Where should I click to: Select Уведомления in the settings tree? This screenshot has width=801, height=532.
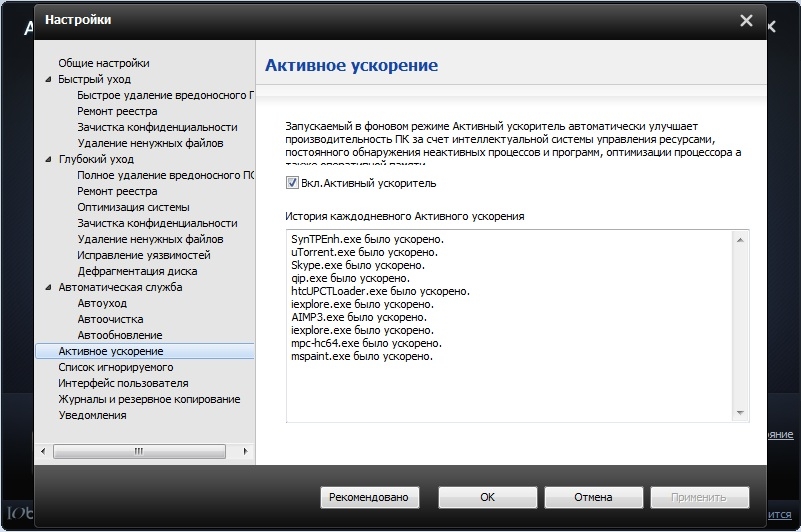(92, 415)
